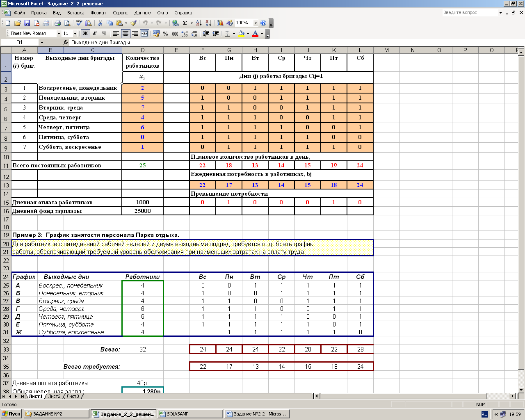Viewport: 525px width, 420px height.
Task: Toggle center alignment button
Action: coord(126,34)
